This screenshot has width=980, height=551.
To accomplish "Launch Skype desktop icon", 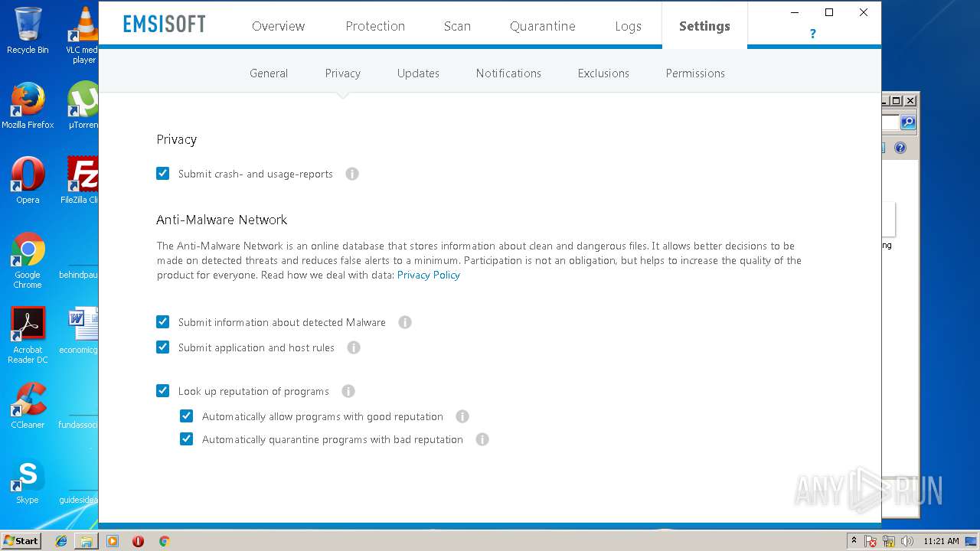I will coord(28,481).
